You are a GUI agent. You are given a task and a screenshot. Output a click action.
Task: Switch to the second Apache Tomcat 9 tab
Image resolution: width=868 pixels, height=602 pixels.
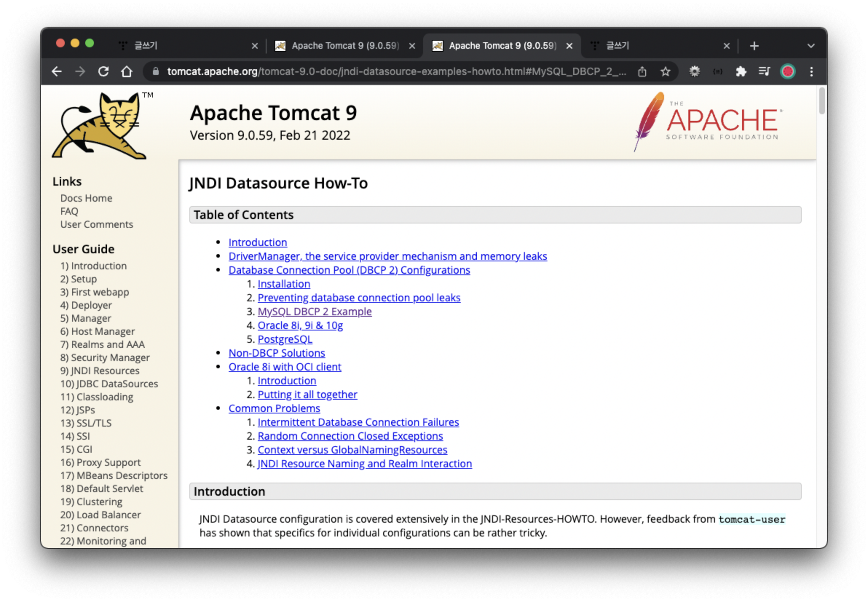498,46
